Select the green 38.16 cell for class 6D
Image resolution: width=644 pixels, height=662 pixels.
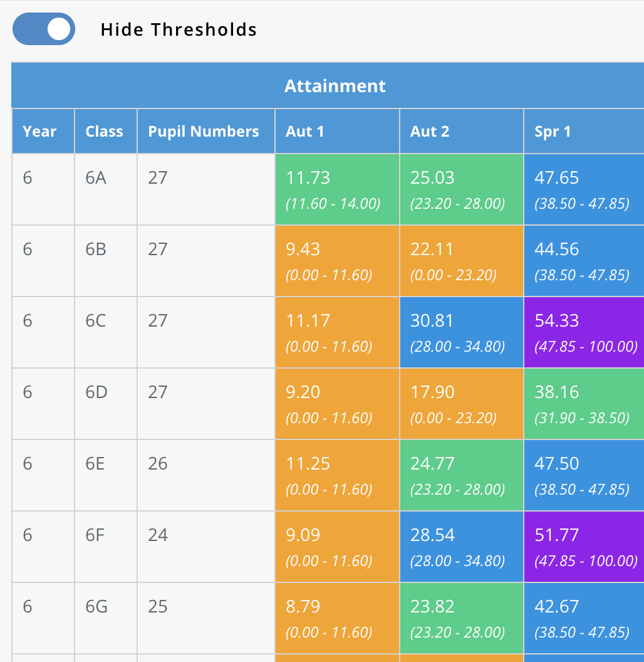(x=584, y=404)
